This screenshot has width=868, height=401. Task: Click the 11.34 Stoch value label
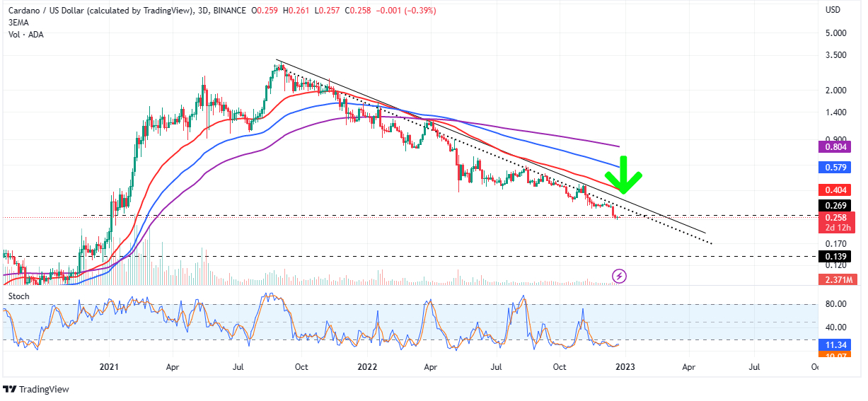tap(836, 344)
